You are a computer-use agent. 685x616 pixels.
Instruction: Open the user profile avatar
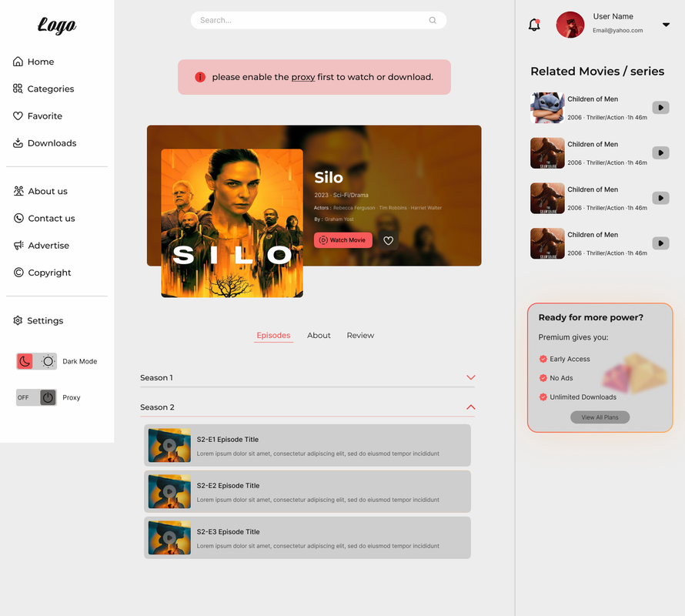tap(570, 25)
